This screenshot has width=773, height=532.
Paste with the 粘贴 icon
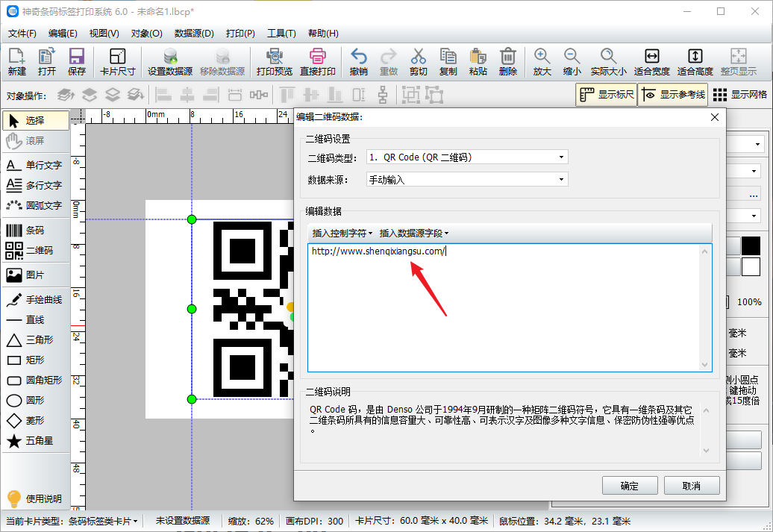click(478, 62)
